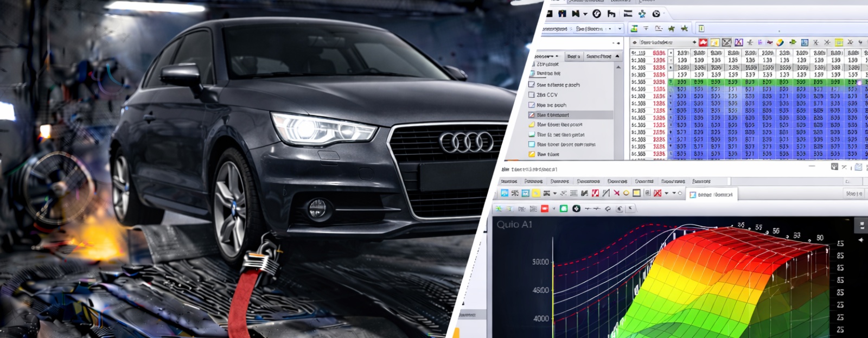Click the purple crossed-box icon above the table
Viewport: 868px width, 338px height.
[739, 42]
